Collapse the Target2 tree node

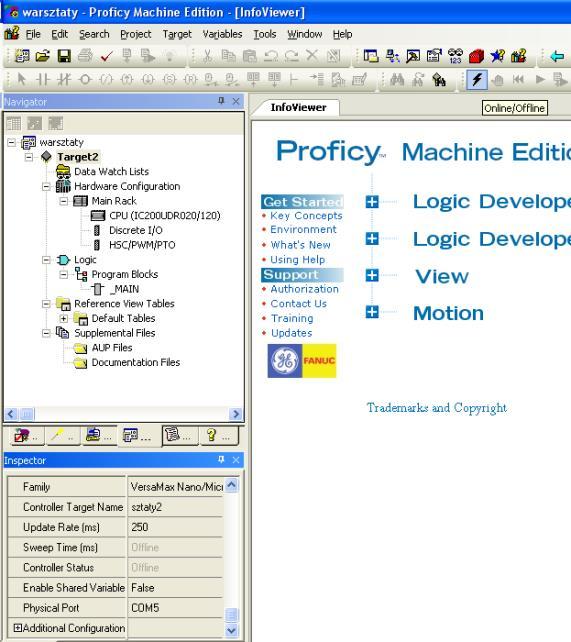(x=29, y=157)
